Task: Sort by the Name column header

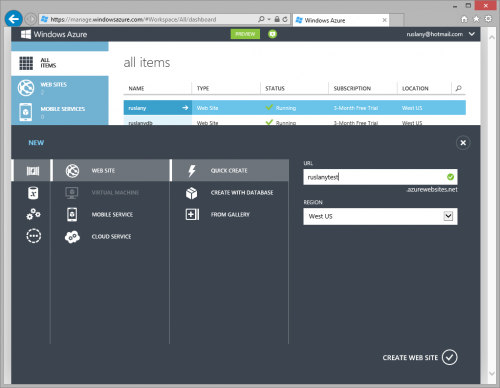Action: point(136,88)
